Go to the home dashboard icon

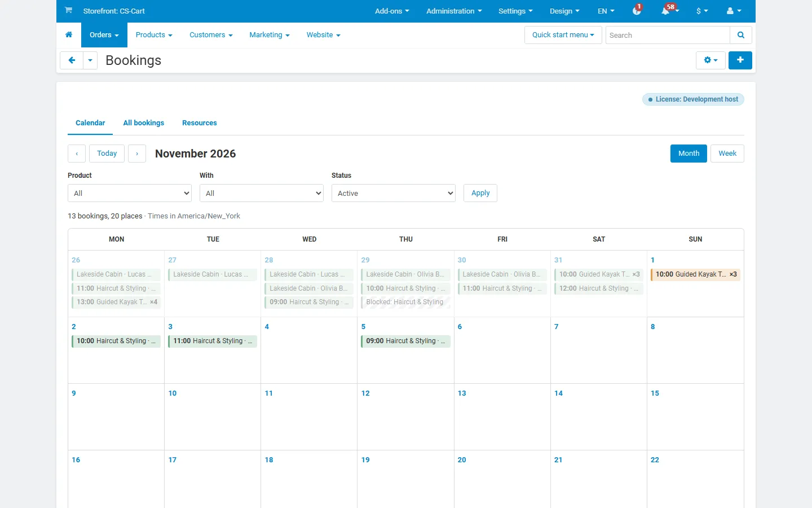[69, 35]
